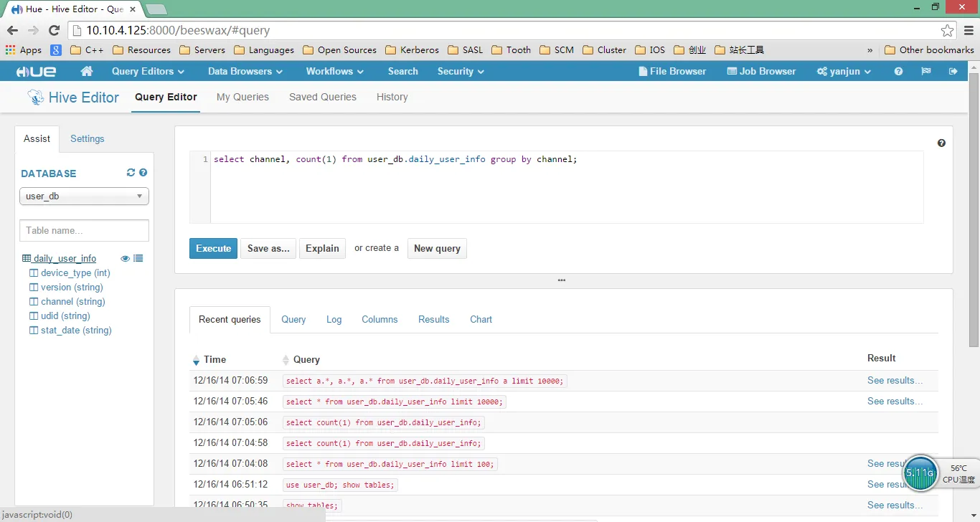The height and width of the screenshot is (522, 980).
Task: Open File Browser from navigation bar
Action: pyautogui.click(x=672, y=71)
